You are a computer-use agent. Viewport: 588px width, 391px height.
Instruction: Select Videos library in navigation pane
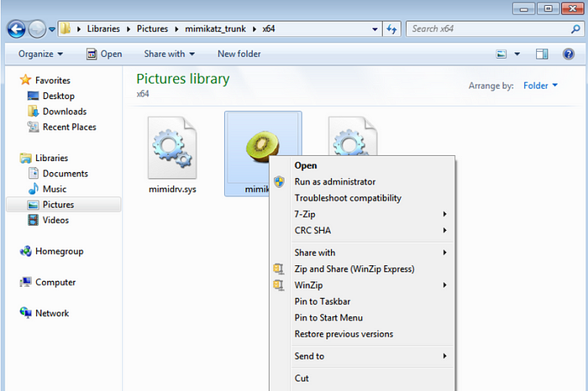[49, 220]
